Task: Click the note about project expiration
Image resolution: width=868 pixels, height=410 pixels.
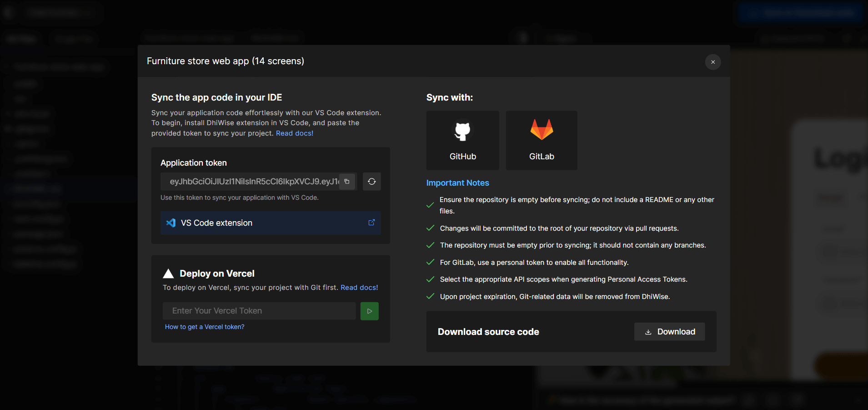Action: [555, 297]
